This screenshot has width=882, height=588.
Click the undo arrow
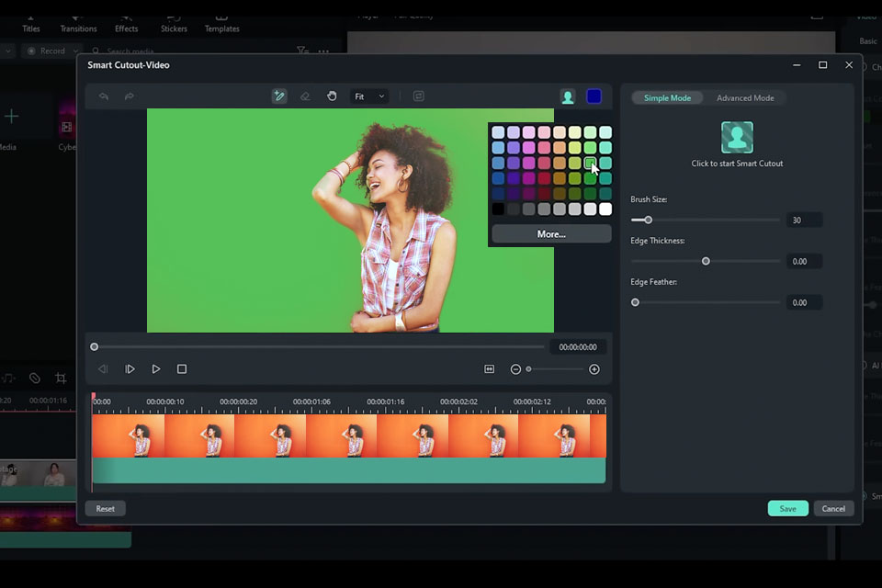pyautogui.click(x=104, y=96)
